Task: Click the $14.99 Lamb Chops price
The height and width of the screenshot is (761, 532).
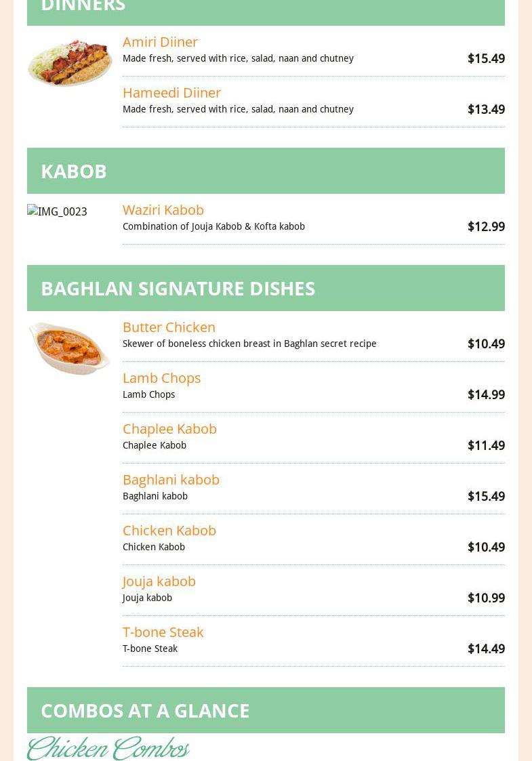Action: tap(486, 395)
